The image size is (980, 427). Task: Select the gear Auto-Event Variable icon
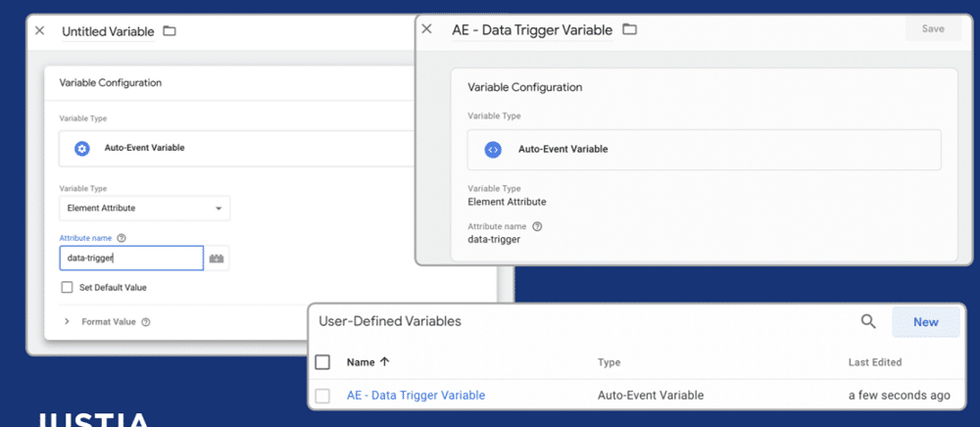(x=82, y=149)
